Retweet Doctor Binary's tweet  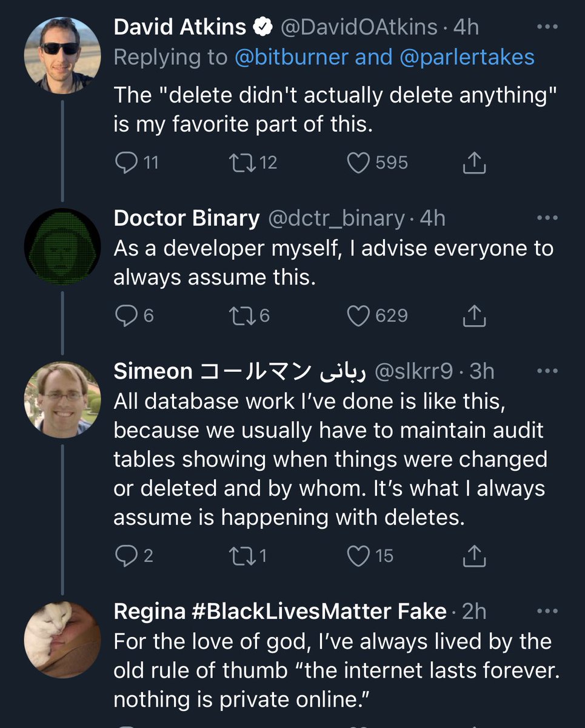click(242, 315)
